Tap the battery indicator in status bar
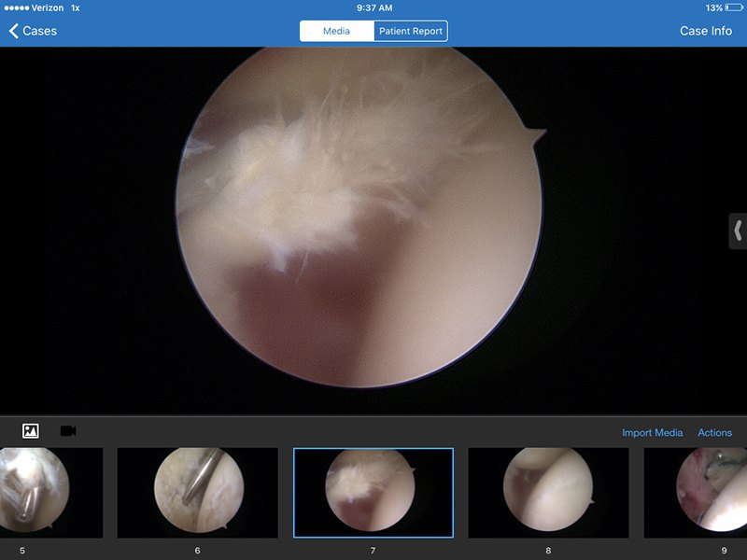This screenshot has height=560, width=747. (x=733, y=7)
